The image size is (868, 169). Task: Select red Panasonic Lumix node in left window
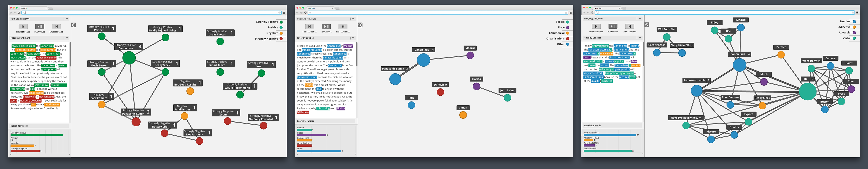click(136, 122)
